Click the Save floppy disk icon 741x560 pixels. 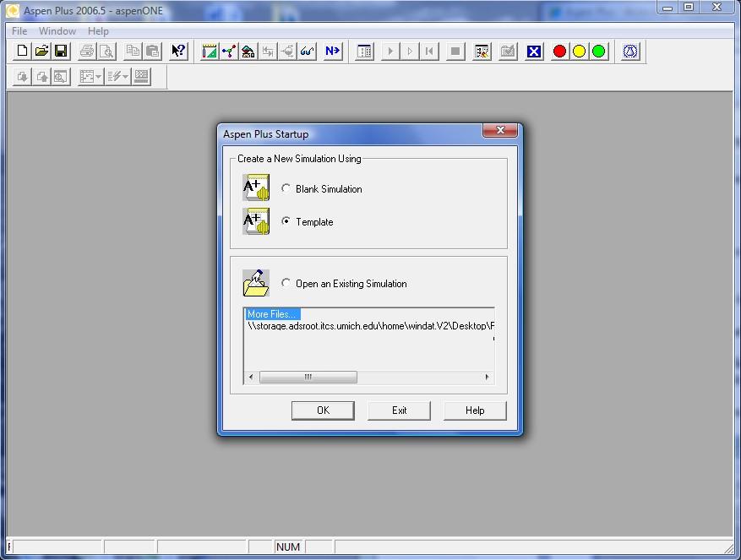pyautogui.click(x=61, y=52)
